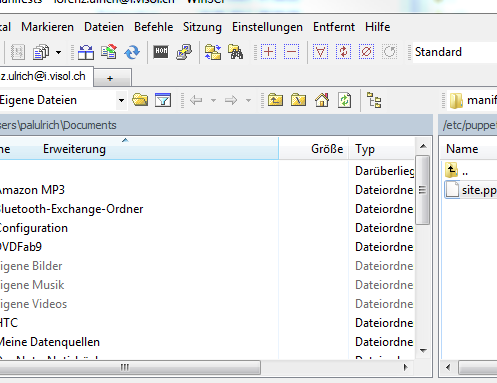
Task: Select the remote parent directory '..' entry
Action: point(458,171)
